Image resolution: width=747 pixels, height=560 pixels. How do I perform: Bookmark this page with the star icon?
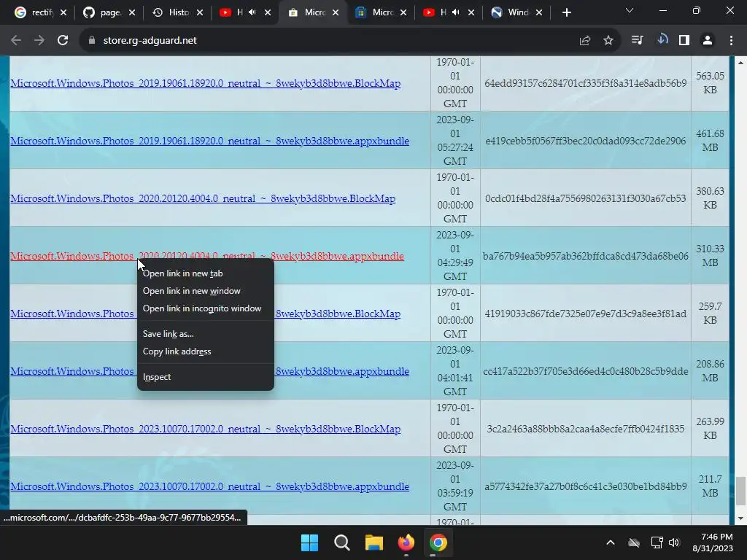click(608, 41)
